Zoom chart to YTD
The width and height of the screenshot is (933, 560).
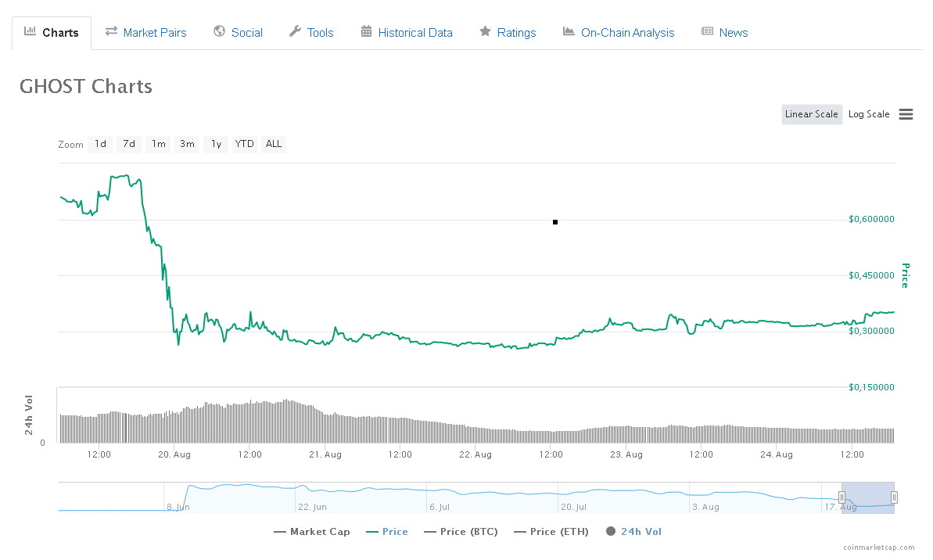245,144
